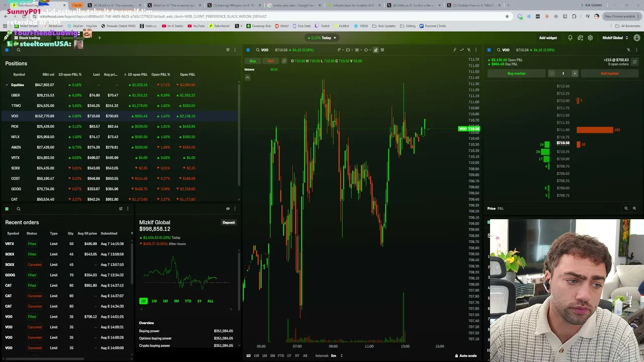The height and width of the screenshot is (362, 644).
Task: Open the rectangle shapes tool dropdown
Action: 349,50
